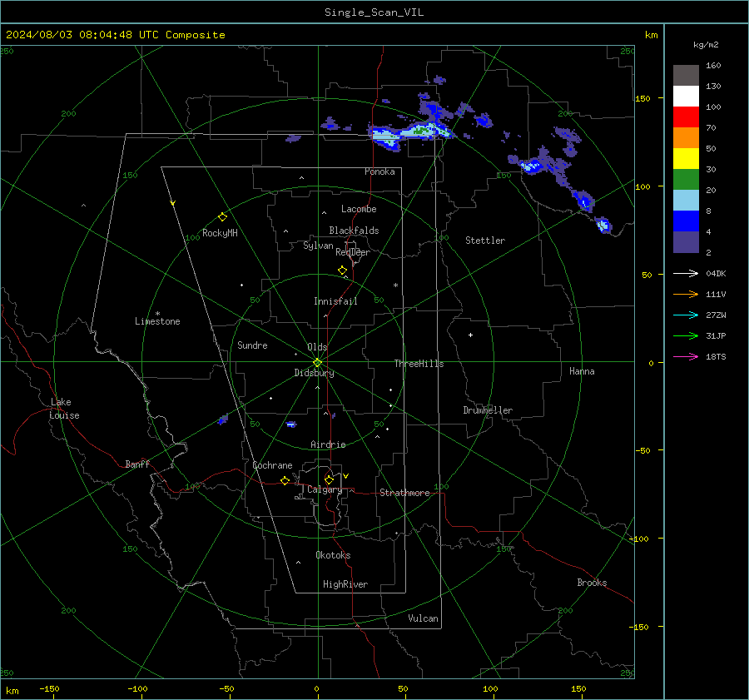Click the kg/m2 unit label
749x700 pixels.
click(706, 45)
